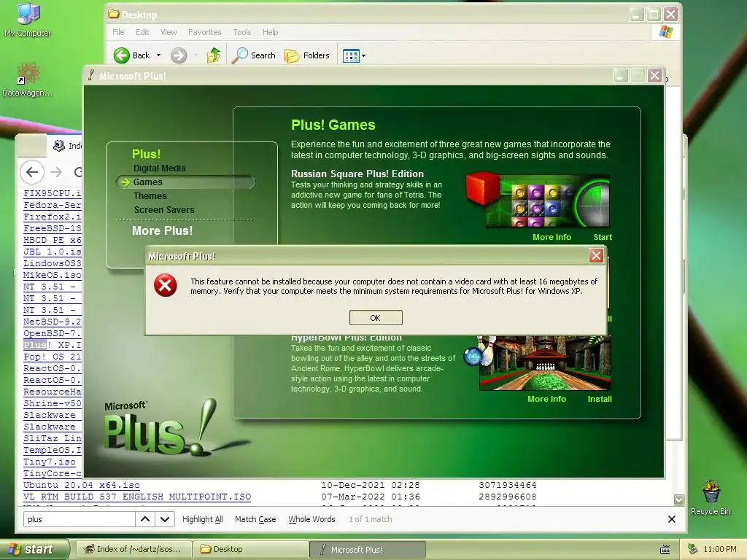Viewport: 747px width, 560px height.
Task: Open the highlighted Plus! XP file link
Action: tap(53, 345)
